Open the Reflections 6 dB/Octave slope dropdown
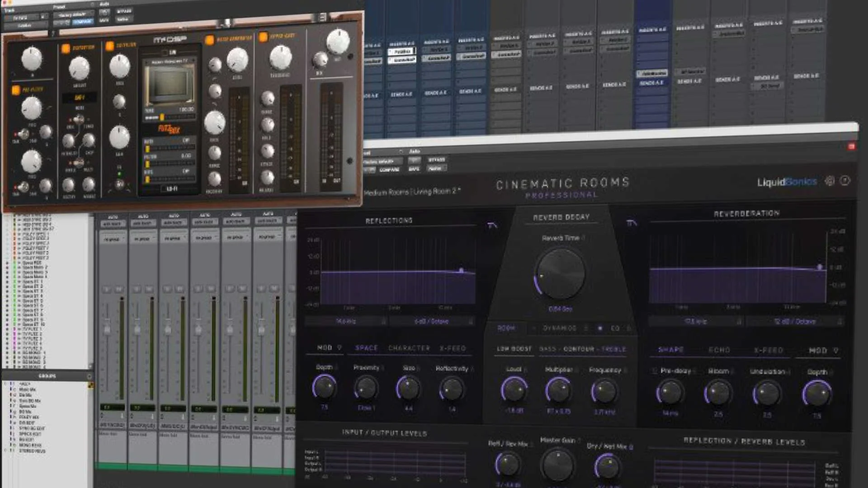 pos(432,321)
